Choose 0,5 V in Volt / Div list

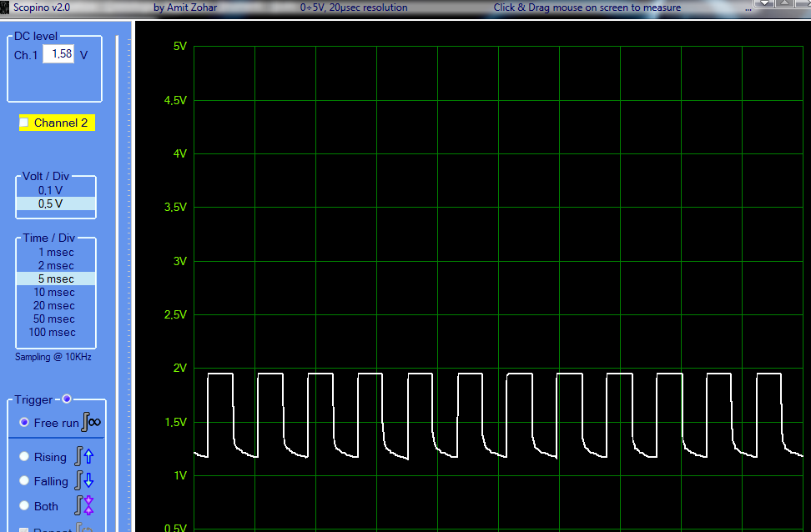50,203
